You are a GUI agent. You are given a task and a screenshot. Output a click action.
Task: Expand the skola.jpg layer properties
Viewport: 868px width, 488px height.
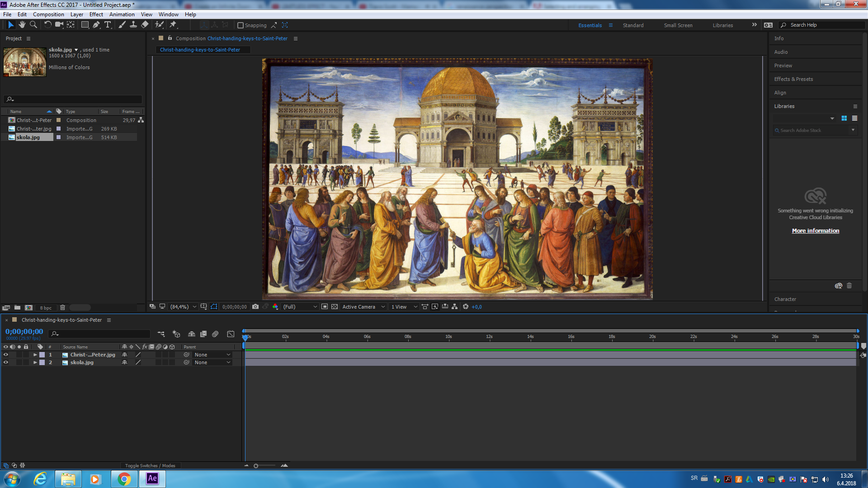35,362
